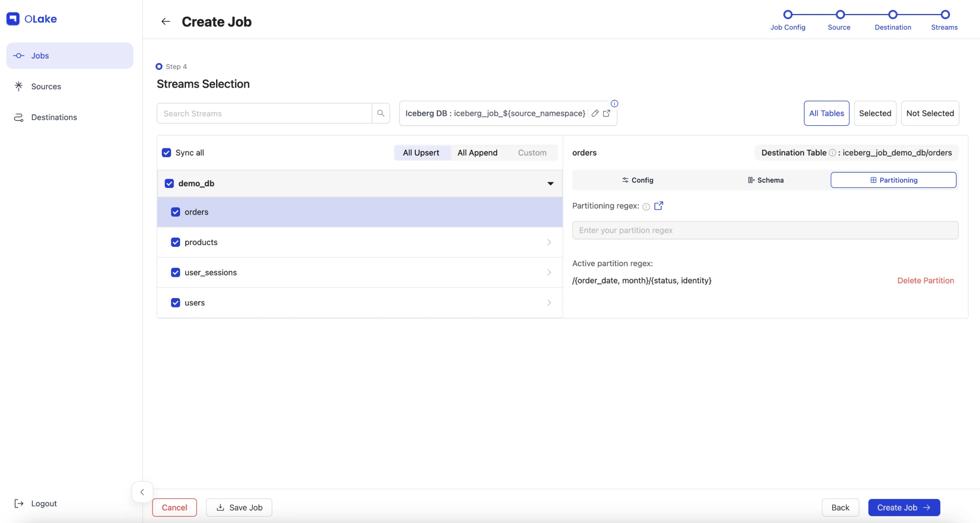Click info icon above Iceberg DB field
980x523 pixels.
point(615,103)
